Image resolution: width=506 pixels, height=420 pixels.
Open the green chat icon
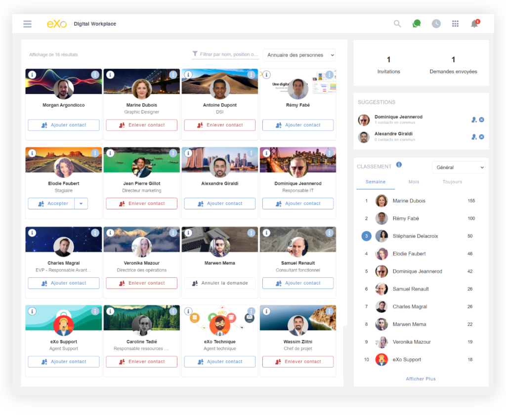[417, 24]
